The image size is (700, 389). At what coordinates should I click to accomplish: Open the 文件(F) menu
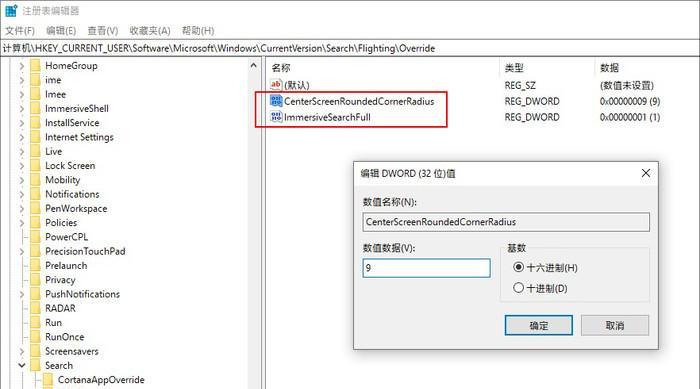(20, 31)
